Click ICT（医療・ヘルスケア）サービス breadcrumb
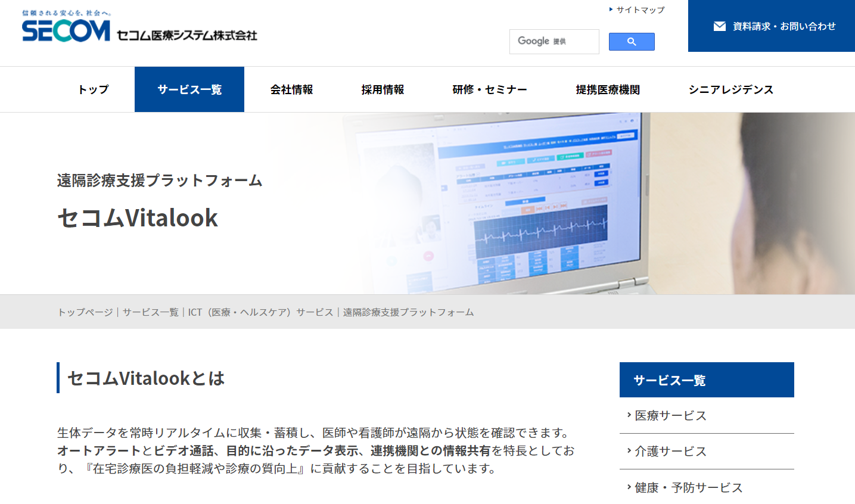Screen dimensions: 855x504 tap(261, 312)
